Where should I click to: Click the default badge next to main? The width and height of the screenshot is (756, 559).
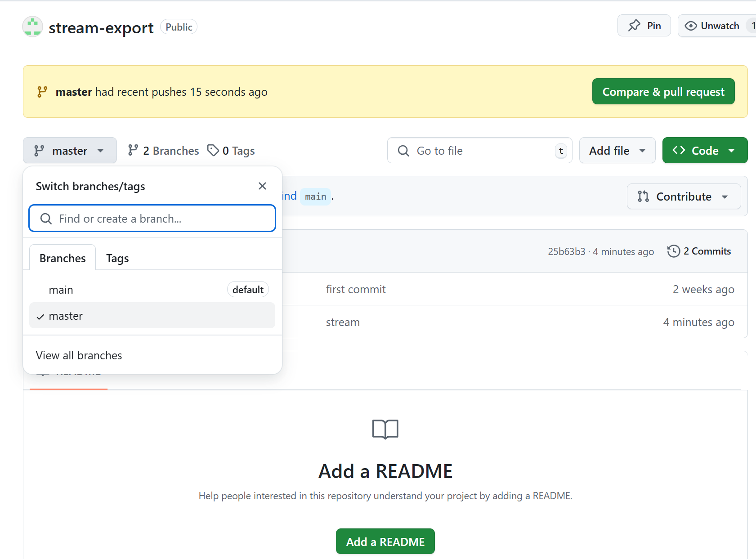click(248, 290)
